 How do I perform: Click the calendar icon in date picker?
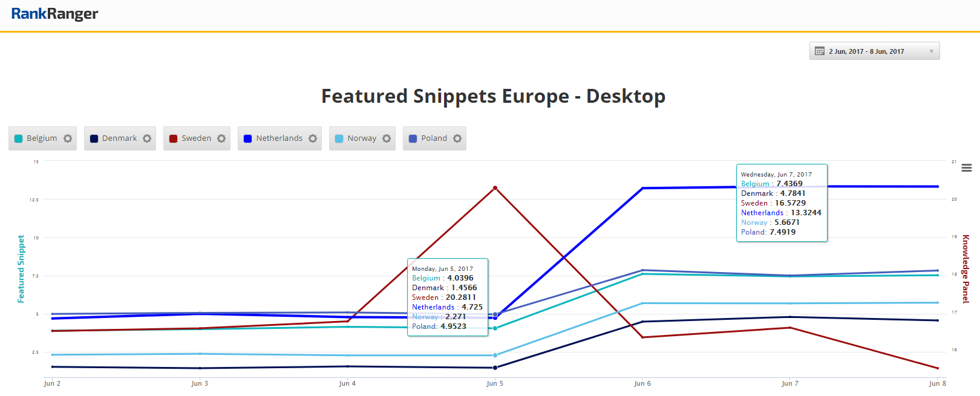[x=820, y=51]
